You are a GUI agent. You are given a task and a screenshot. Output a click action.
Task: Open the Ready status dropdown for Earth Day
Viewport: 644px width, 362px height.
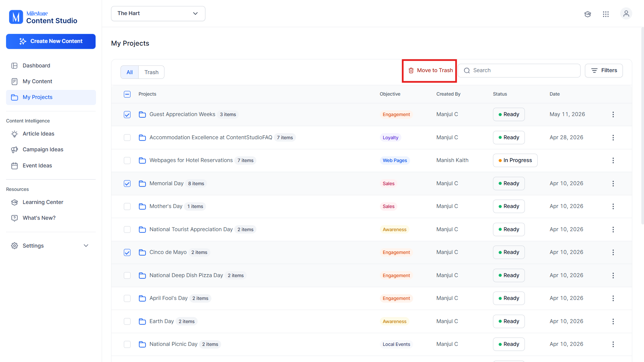[509, 321]
